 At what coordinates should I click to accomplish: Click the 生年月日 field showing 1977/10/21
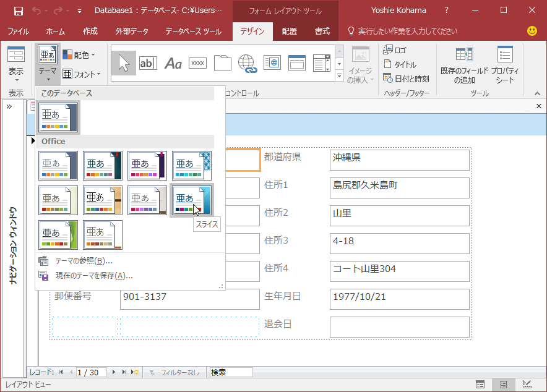(400, 299)
